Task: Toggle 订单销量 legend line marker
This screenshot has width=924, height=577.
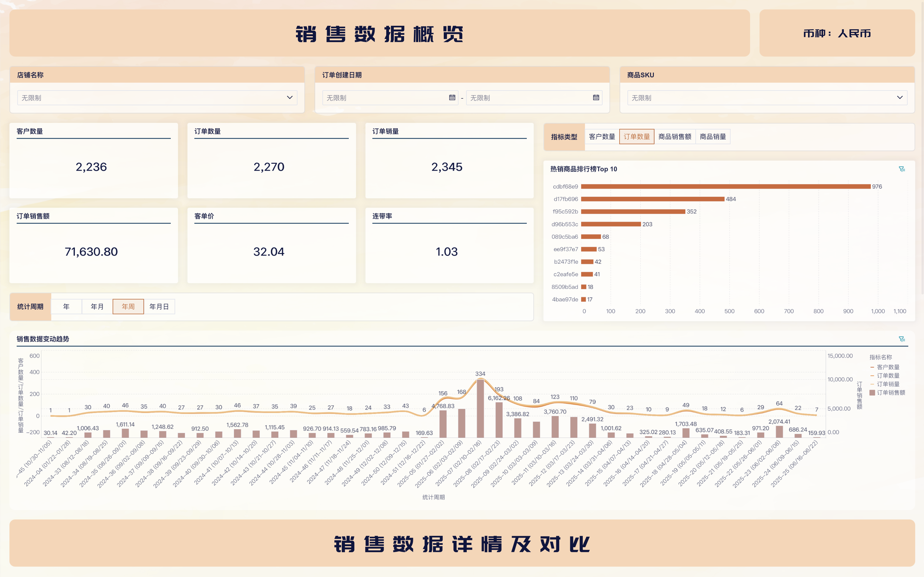Action: coord(872,384)
